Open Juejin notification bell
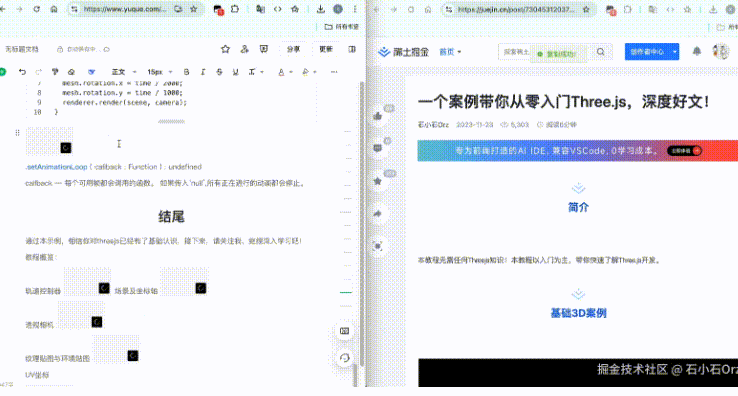Image resolution: width=738 pixels, height=396 pixels. coord(697,51)
